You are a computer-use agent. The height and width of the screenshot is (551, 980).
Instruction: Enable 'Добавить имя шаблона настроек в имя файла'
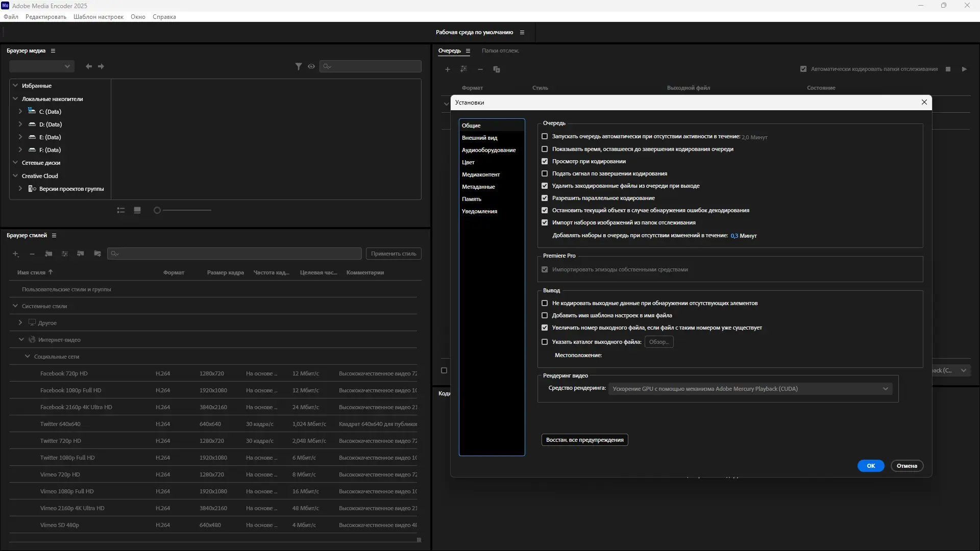(x=545, y=315)
